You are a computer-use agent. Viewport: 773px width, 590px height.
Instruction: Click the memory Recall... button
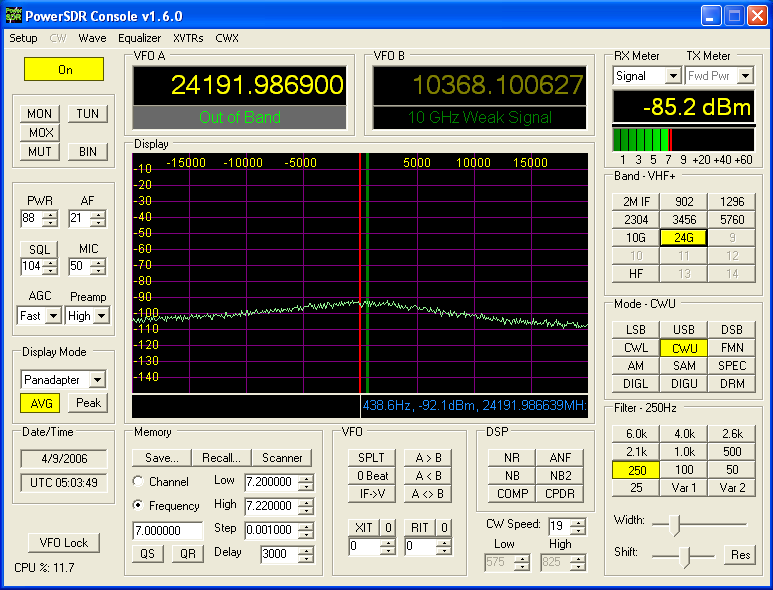[x=221, y=458]
